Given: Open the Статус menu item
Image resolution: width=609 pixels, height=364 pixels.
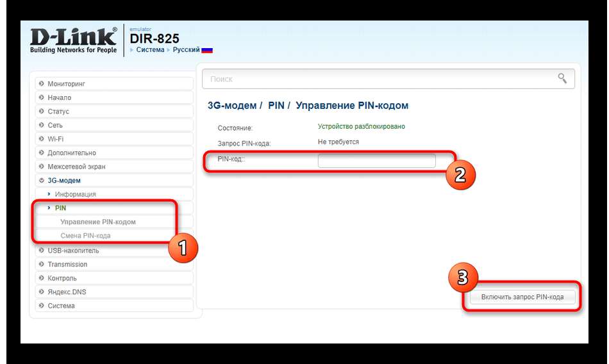Looking at the screenshot, I should click(114, 111).
